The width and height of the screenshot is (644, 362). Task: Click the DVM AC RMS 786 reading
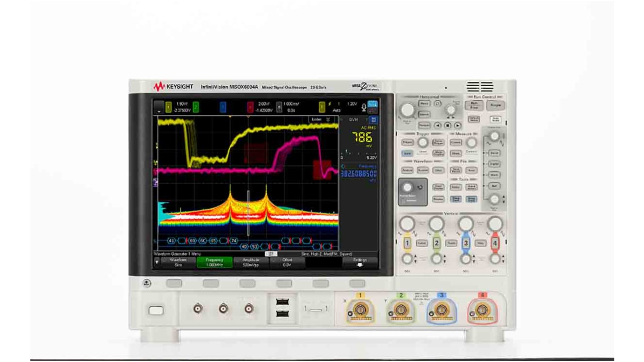pyautogui.click(x=362, y=138)
